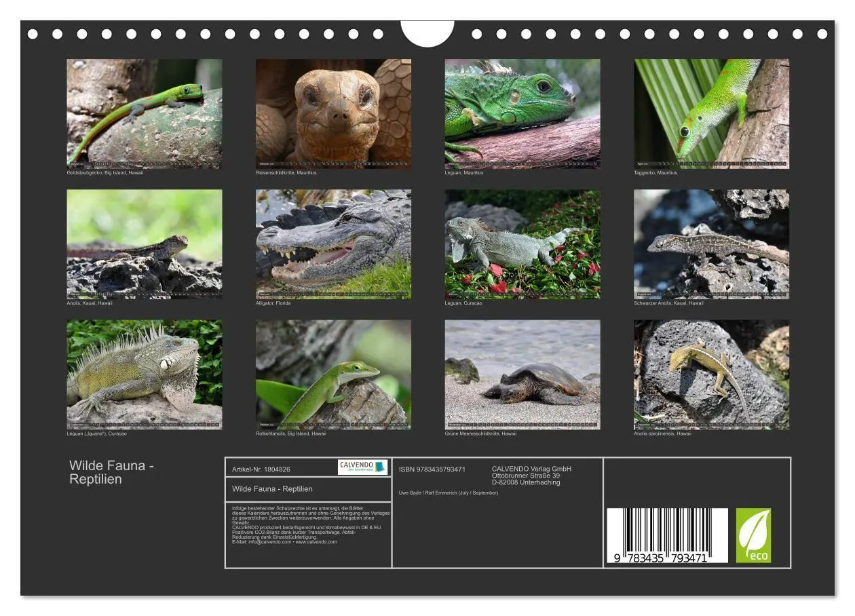The image size is (855, 616).
Task: Click the 'Uwe Bade / Ralf Emmerich' credit line
Action: coord(449,493)
